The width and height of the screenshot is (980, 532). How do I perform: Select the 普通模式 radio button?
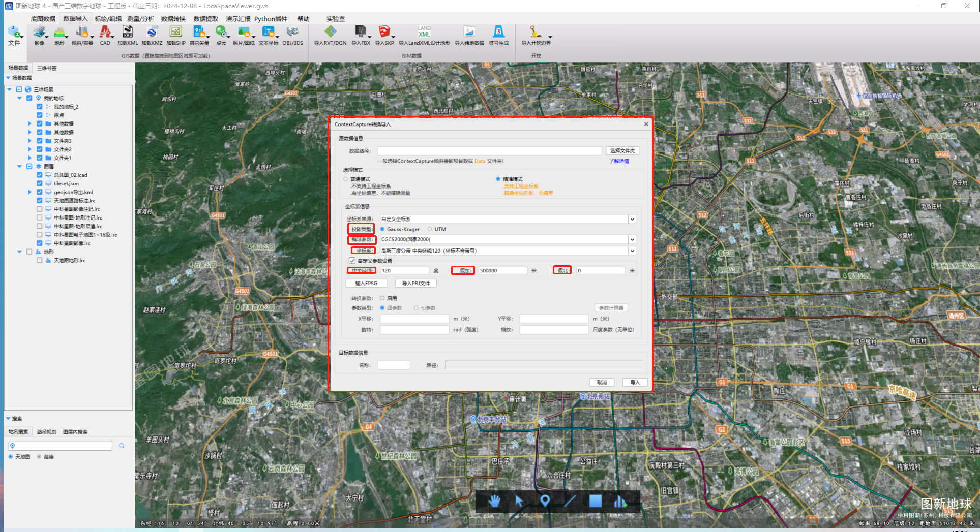(346, 179)
